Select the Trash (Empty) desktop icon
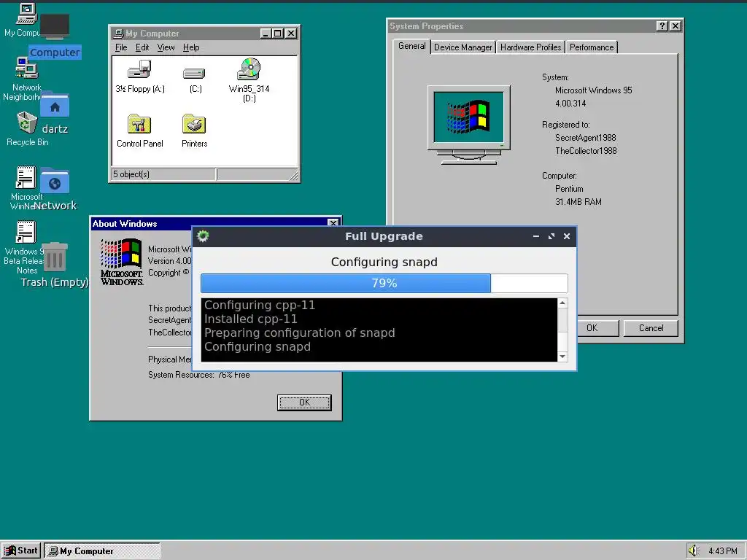 point(55,257)
